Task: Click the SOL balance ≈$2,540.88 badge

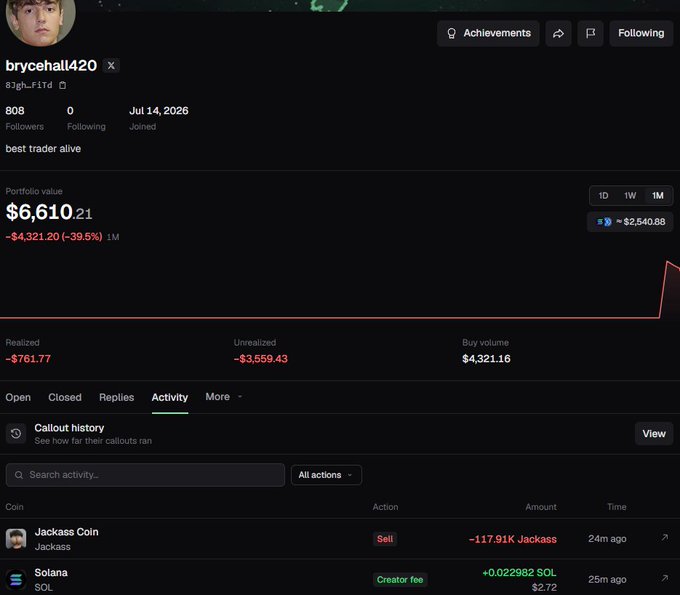Action: 630,222
